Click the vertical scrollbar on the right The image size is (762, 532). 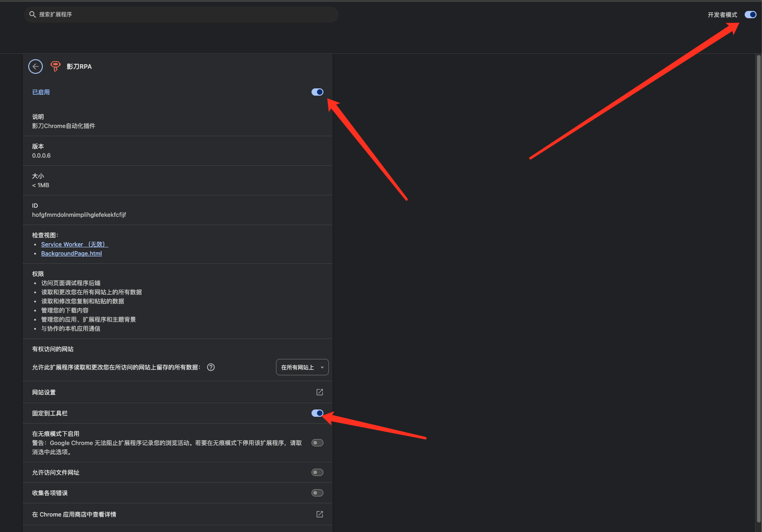(x=758, y=273)
